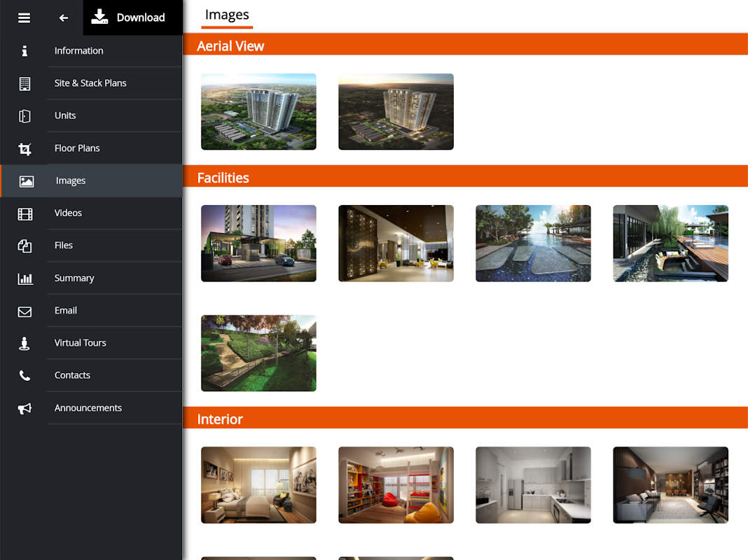Open the garden pathway facility image
This screenshot has height=560, width=748.
(258, 353)
